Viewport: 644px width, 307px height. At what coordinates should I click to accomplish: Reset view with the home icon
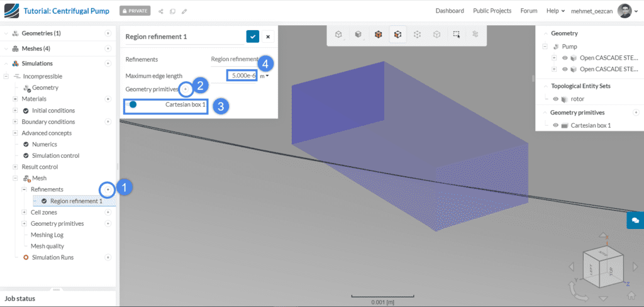tap(631, 295)
